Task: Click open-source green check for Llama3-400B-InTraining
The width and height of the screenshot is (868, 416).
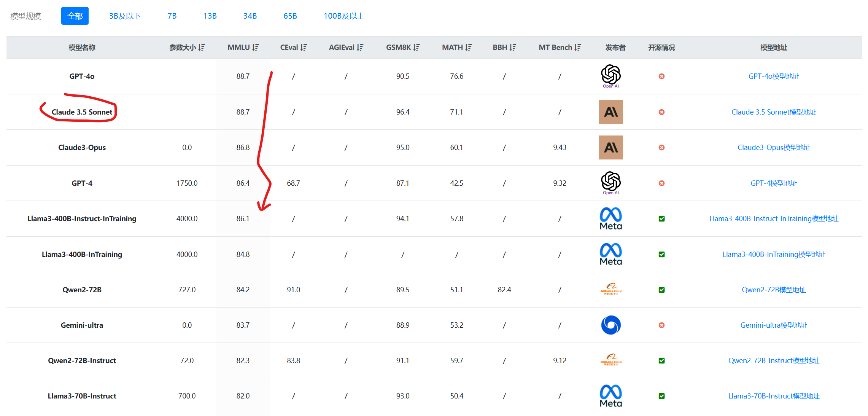Action: (x=661, y=254)
